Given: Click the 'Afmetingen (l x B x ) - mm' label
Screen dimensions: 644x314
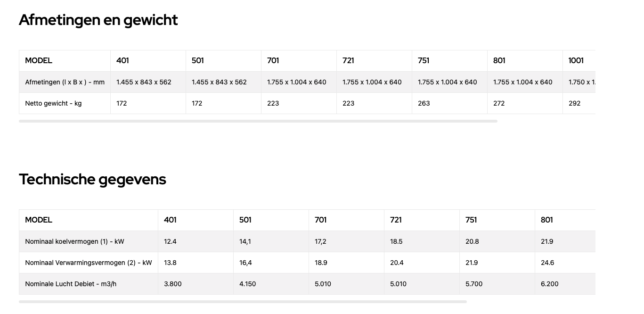Looking at the screenshot, I should (65, 82).
